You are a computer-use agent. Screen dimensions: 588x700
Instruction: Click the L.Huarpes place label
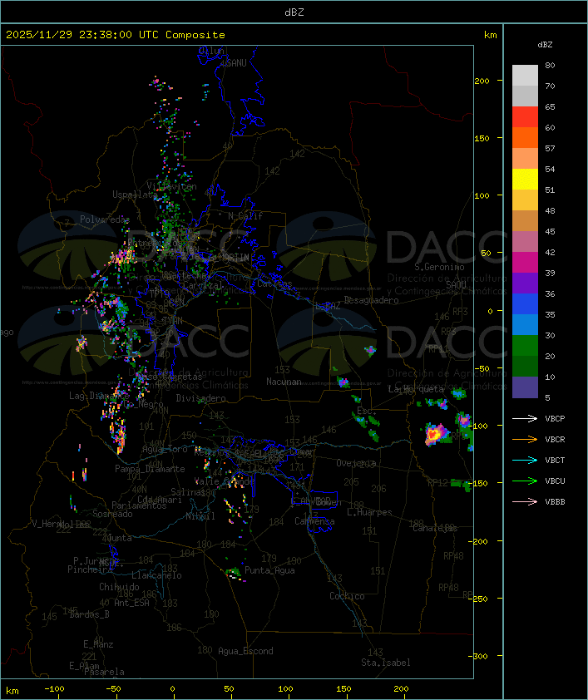point(369,512)
